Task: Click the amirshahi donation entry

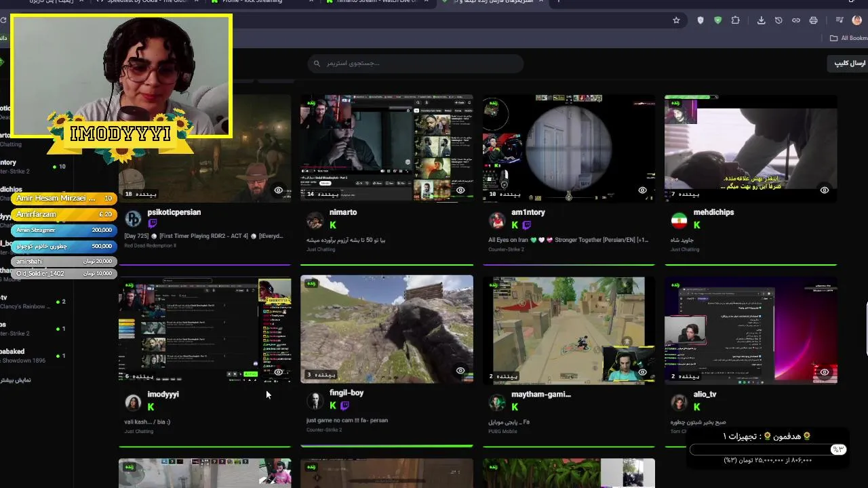Action: pyautogui.click(x=64, y=261)
